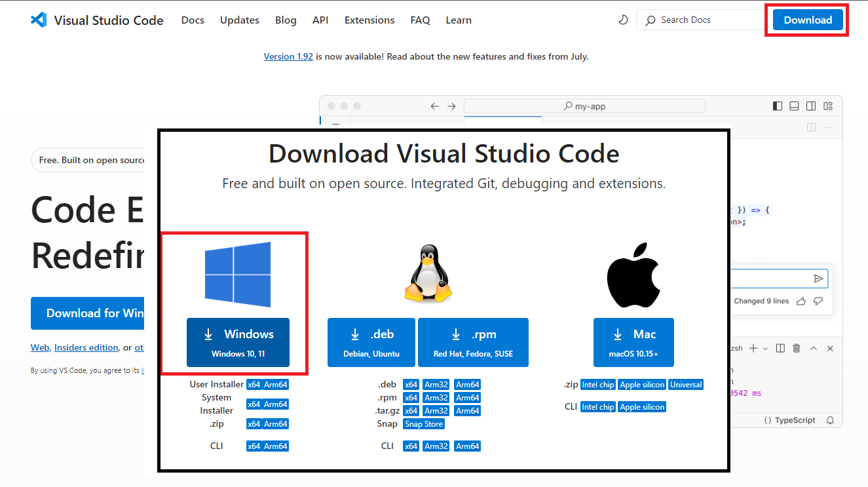This screenshot has width=868, height=487.
Task: Close the terminal panel with X icon
Action: click(x=830, y=348)
